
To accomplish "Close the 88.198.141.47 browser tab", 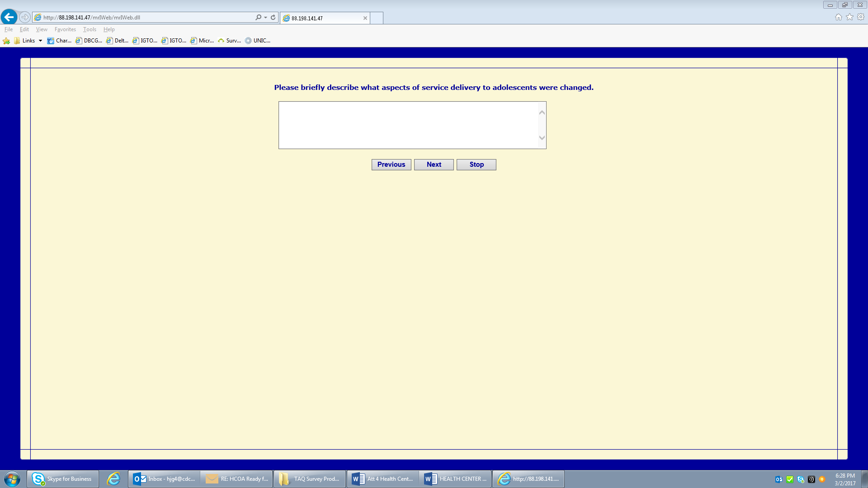I will (365, 18).
